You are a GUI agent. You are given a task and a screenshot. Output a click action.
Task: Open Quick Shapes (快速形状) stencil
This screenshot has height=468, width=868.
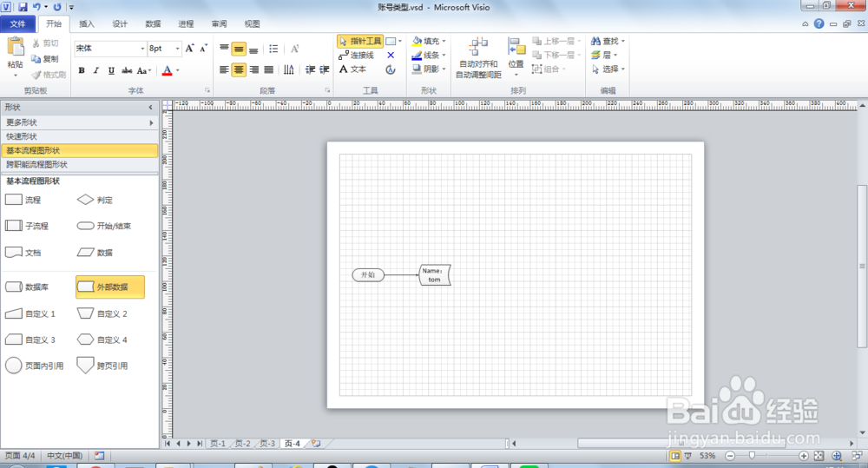pos(79,136)
